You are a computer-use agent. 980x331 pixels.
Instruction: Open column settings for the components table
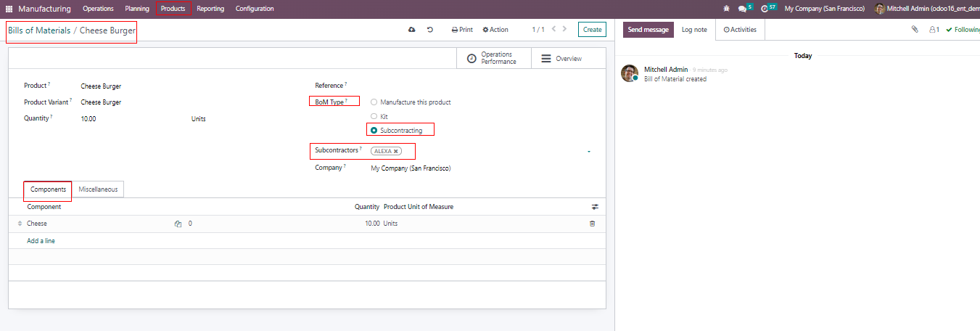(596, 207)
